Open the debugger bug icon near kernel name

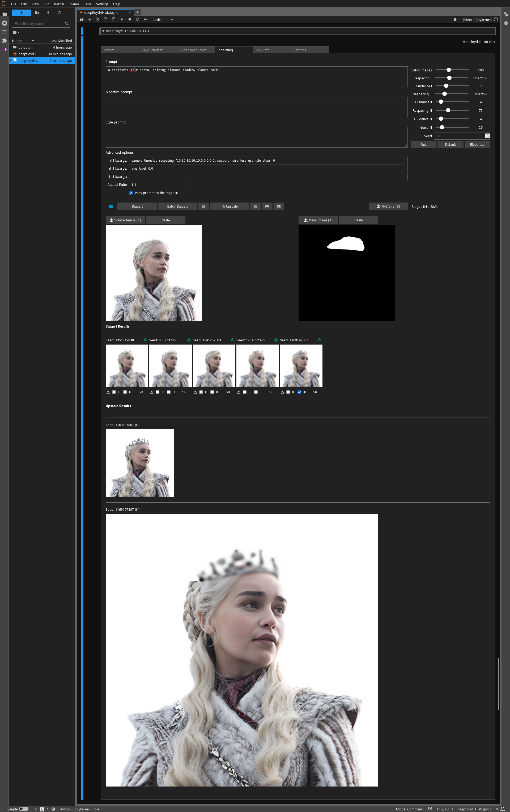click(455, 20)
